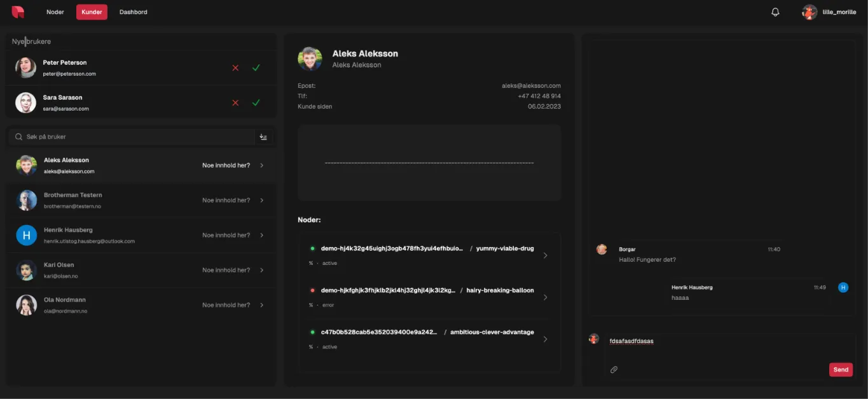The image size is (868, 399).
Task: Click Sara Sarason's avatar
Action: [x=26, y=102]
